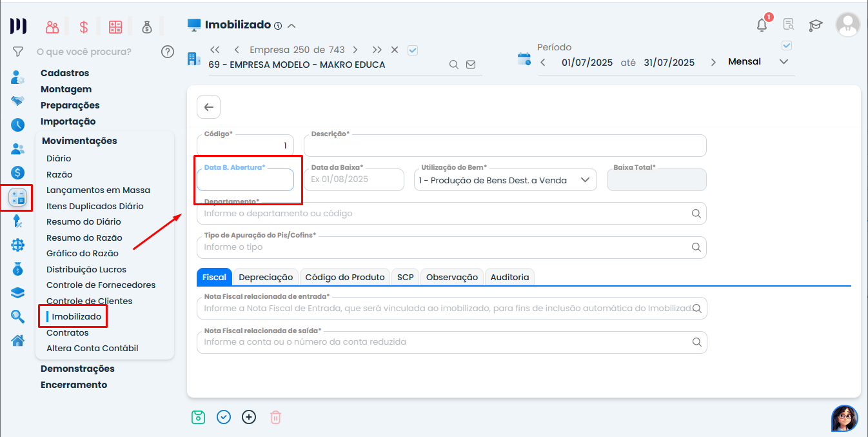The height and width of the screenshot is (437, 868).
Task: Toggle the checkbox beside the company navigator
Action: point(412,50)
